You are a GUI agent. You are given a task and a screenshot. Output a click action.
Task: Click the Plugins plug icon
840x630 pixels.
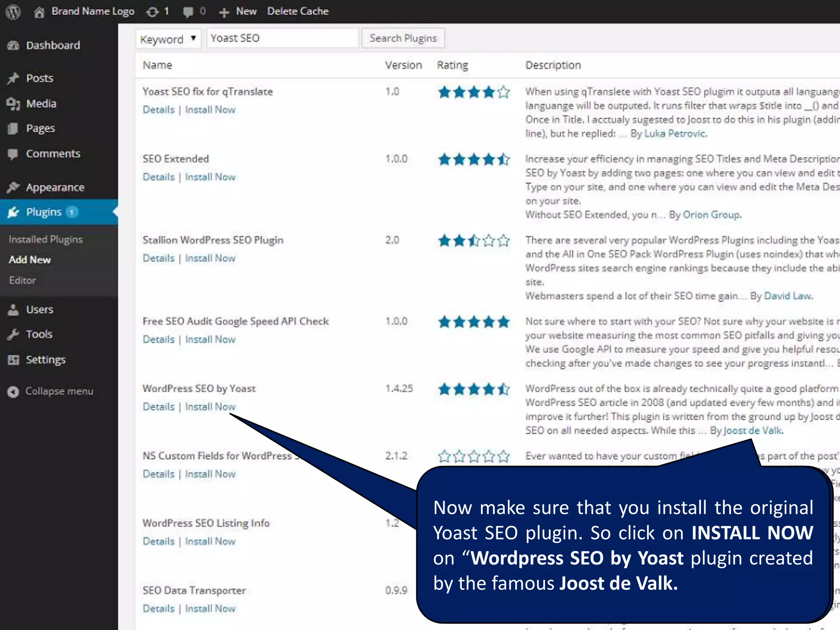click(13, 212)
